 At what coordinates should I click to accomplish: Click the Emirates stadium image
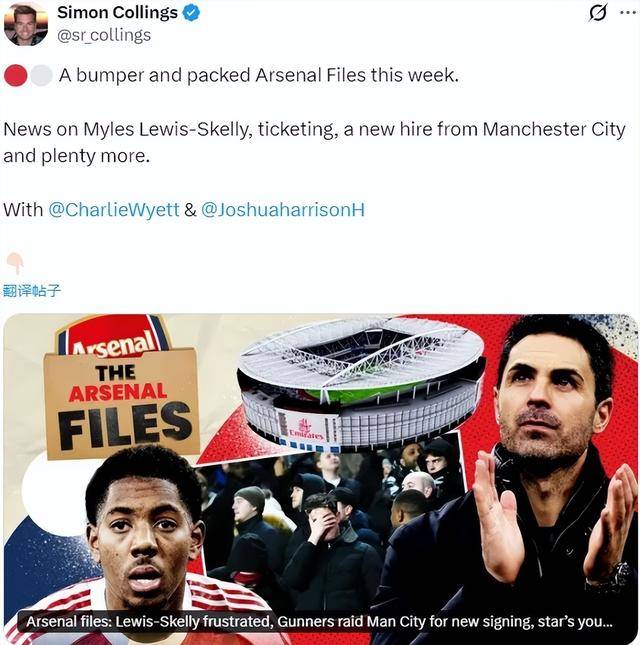click(361, 383)
